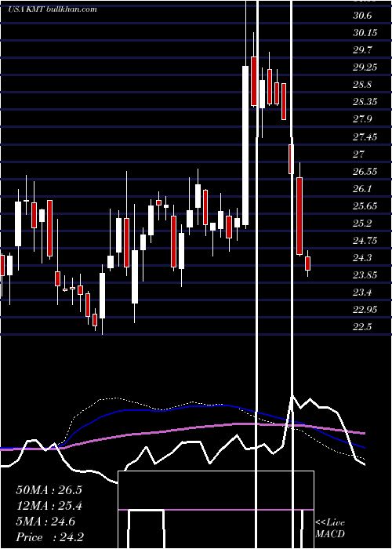Click the 'USA KMT bullkhan.com' chart title
The height and width of the screenshot is (549, 392).
(53, 9)
